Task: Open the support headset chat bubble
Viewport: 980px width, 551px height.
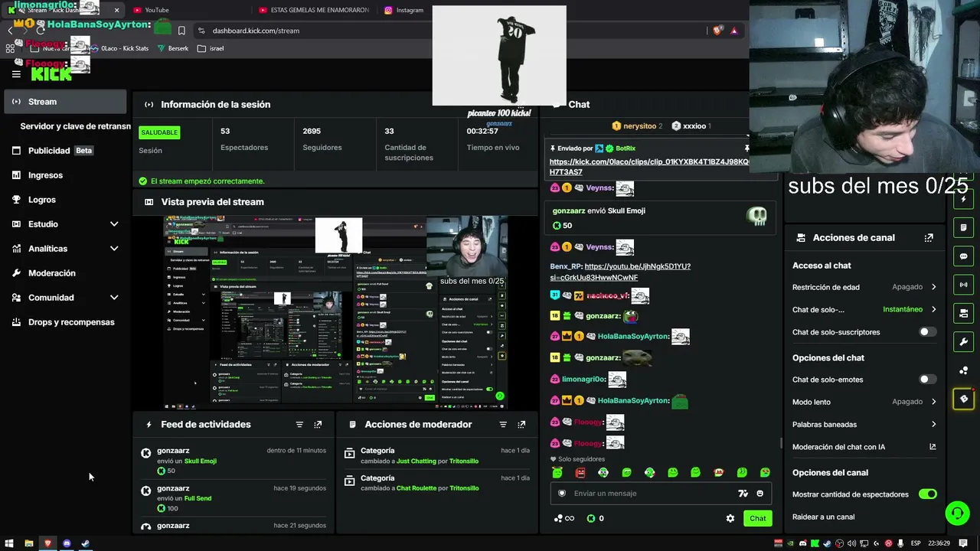Action: 957,513
